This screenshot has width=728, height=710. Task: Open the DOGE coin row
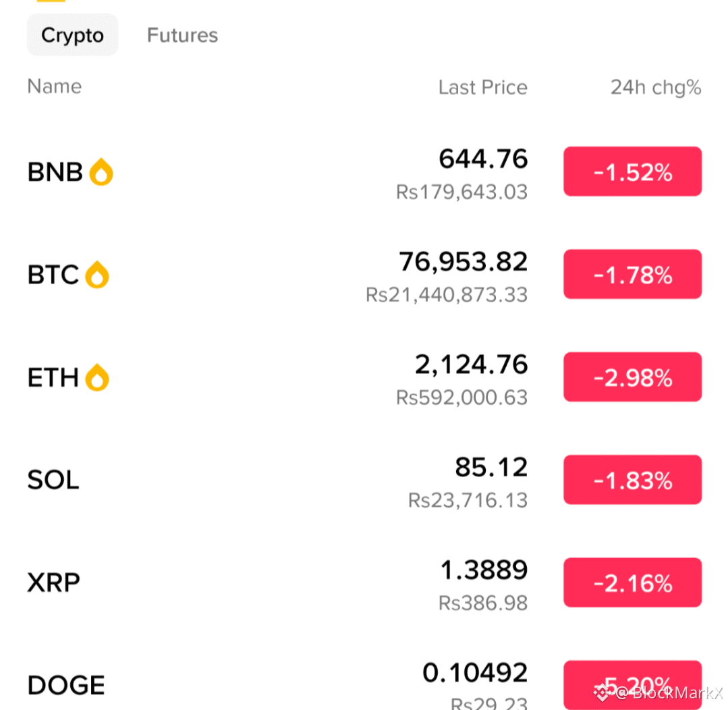(x=364, y=684)
